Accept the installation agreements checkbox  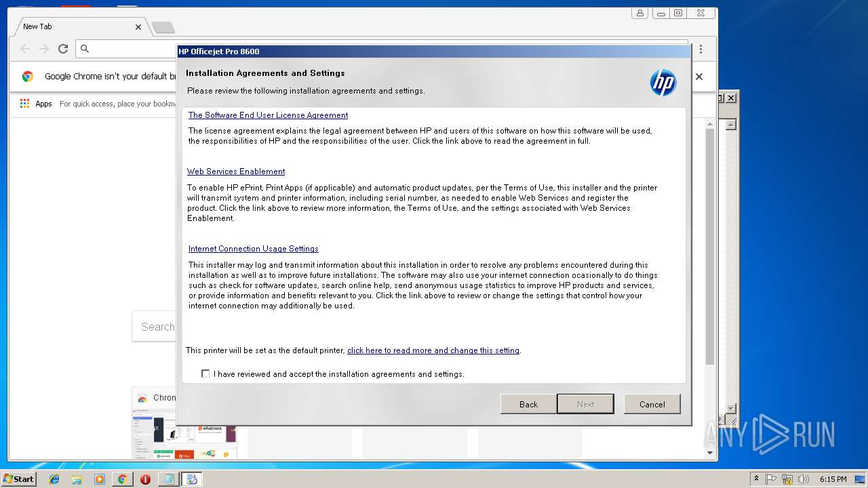[205, 373]
